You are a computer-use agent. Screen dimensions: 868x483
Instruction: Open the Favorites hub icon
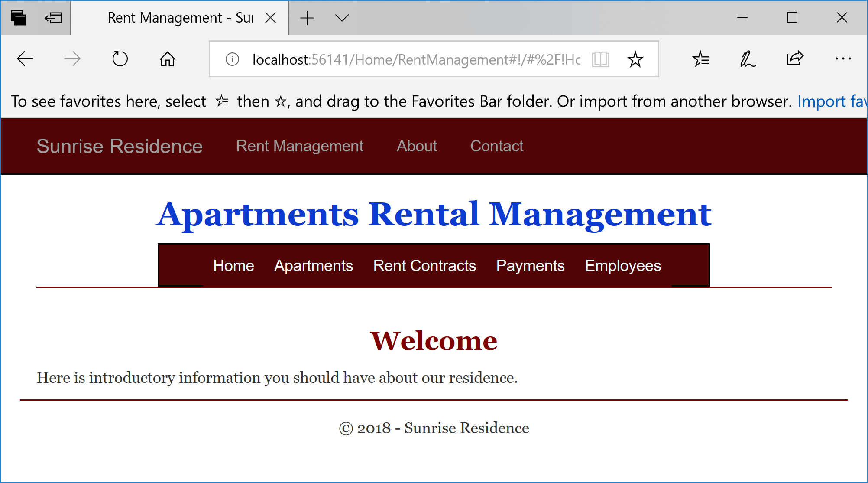pos(700,59)
